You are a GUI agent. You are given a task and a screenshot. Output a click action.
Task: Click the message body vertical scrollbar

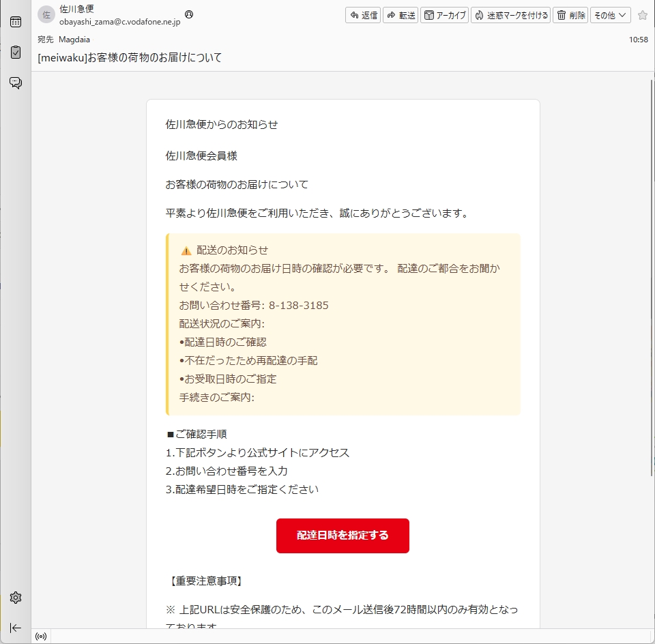pyautogui.click(x=652, y=273)
